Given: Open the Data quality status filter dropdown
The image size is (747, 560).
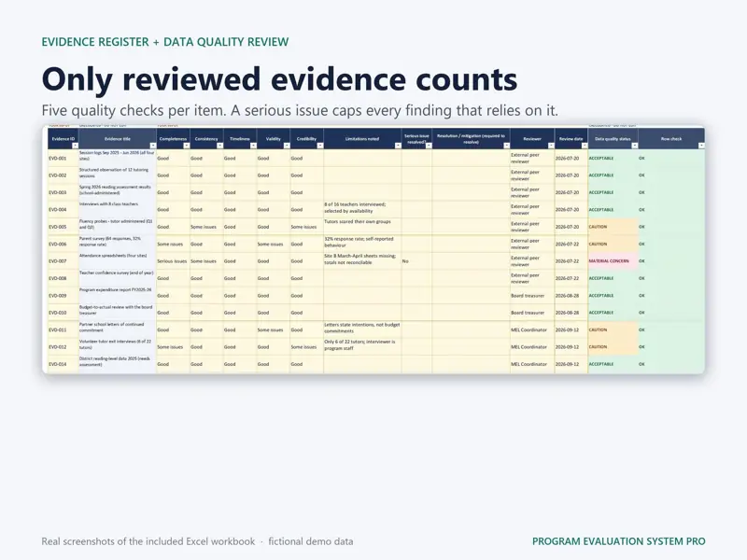Looking at the screenshot, I should click(634, 146).
